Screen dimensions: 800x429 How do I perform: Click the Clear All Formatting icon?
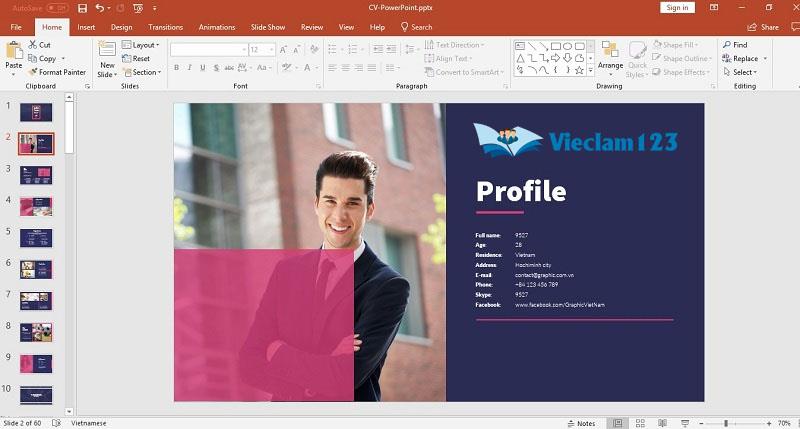tap(314, 49)
